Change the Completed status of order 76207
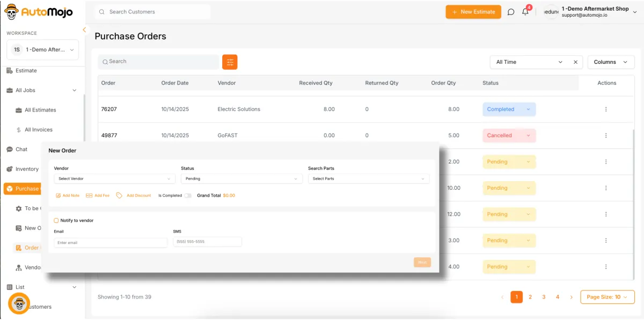644x320 pixels. pyautogui.click(x=508, y=109)
